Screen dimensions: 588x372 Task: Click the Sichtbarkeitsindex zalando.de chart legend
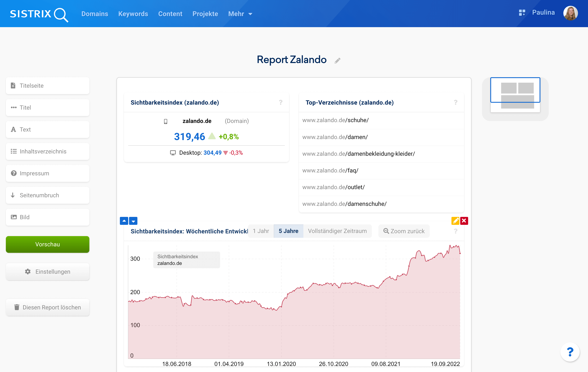186,260
